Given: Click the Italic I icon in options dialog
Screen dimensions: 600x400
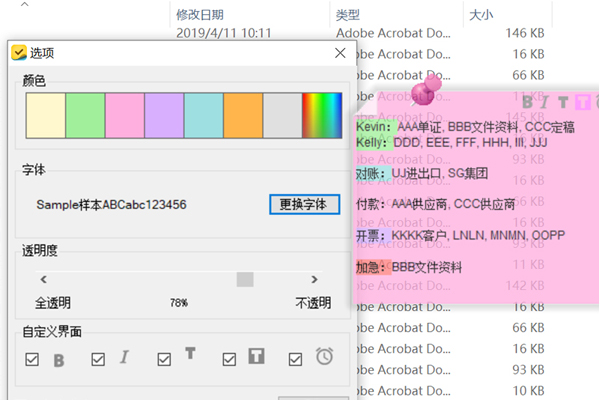Looking at the screenshot, I should click(x=124, y=357).
